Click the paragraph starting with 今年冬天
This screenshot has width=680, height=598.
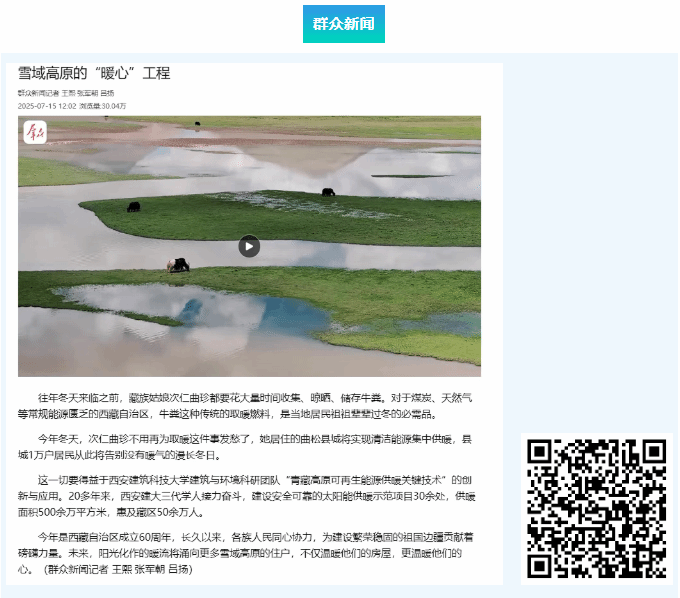248,446
